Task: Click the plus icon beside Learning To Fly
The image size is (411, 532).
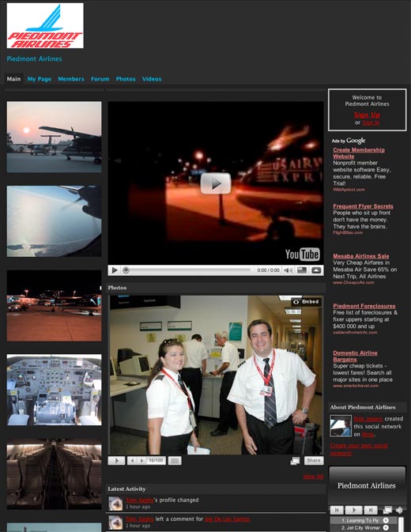Action: pos(386,520)
